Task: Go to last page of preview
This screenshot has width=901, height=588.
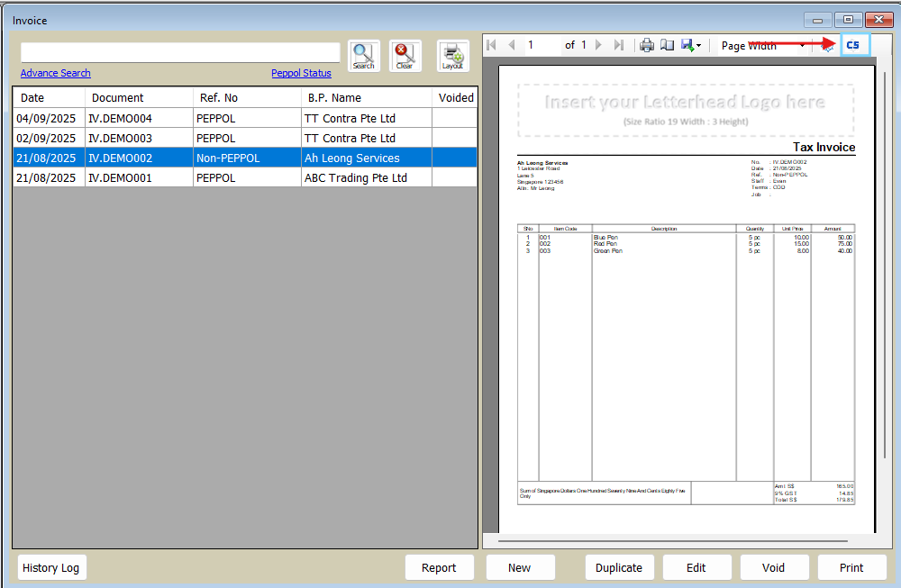Action: [619, 45]
